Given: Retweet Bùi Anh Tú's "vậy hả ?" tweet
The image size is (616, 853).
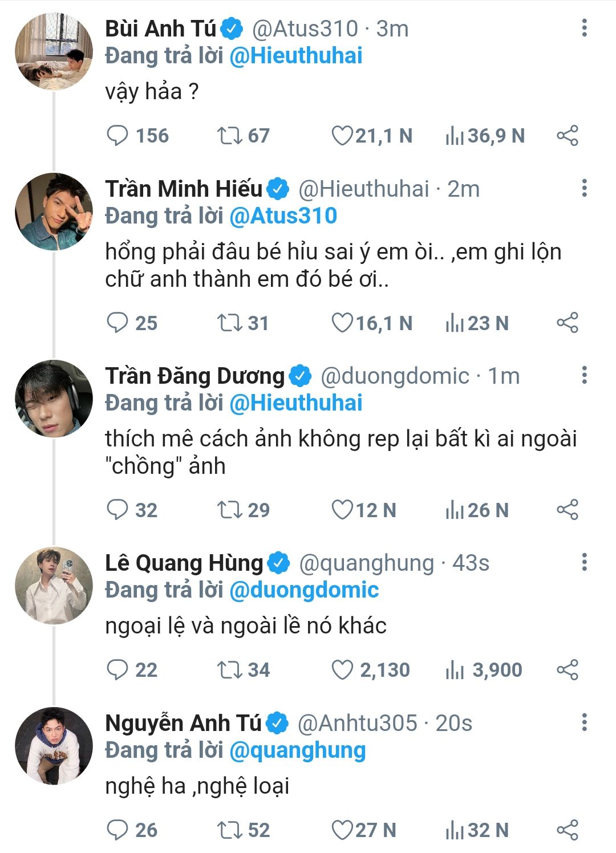Looking at the screenshot, I should (x=229, y=136).
